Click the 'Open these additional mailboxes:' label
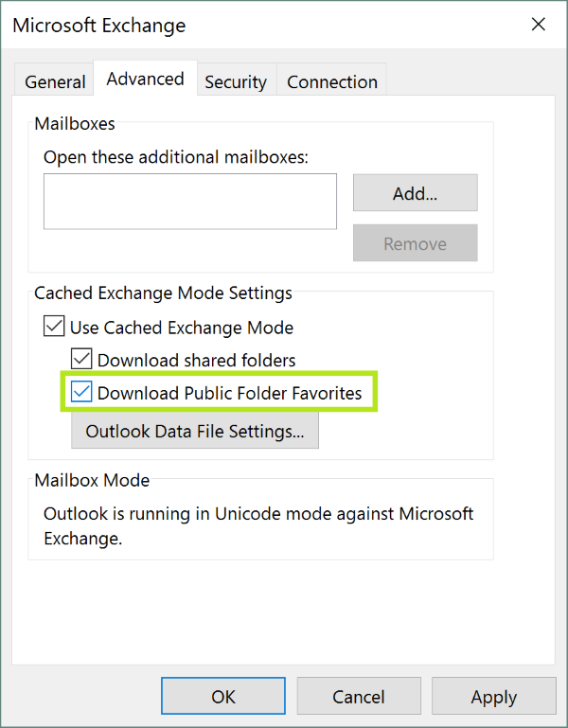This screenshot has height=728, width=568. point(176,157)
